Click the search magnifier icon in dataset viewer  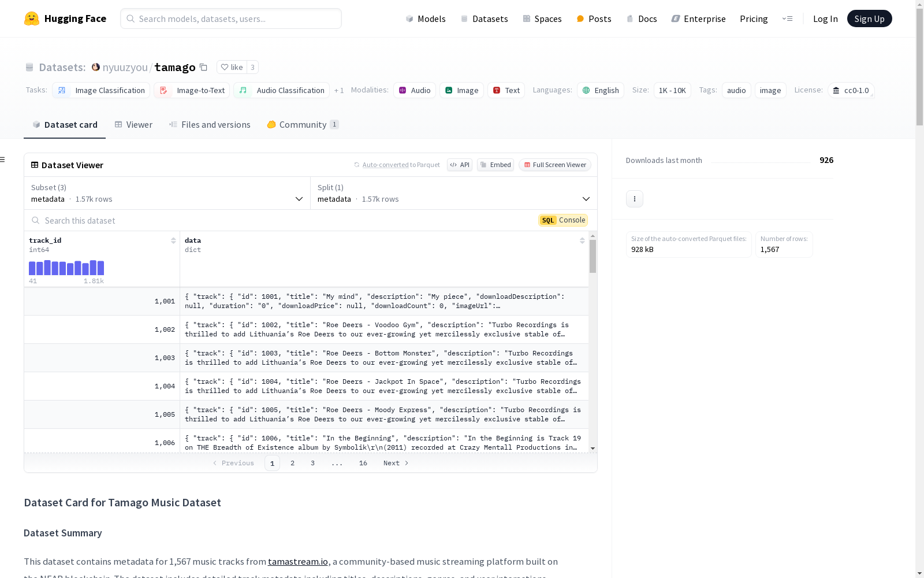36,220
